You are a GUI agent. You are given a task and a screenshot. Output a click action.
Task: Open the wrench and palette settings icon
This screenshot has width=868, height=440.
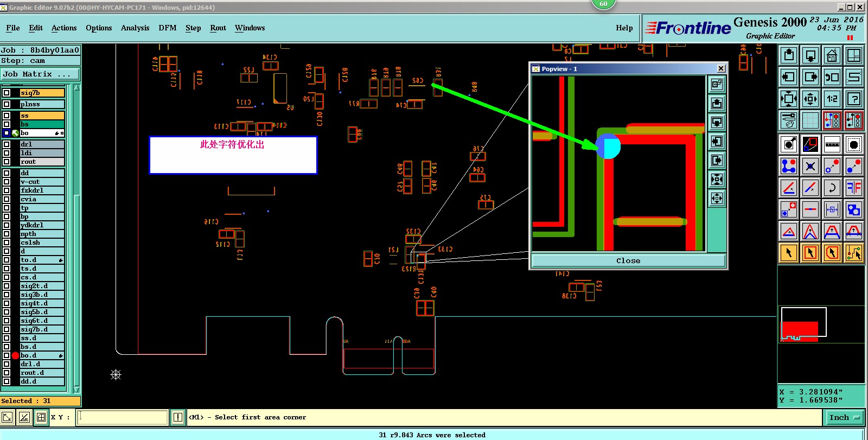pyautogui.click(x=789, y=120)
